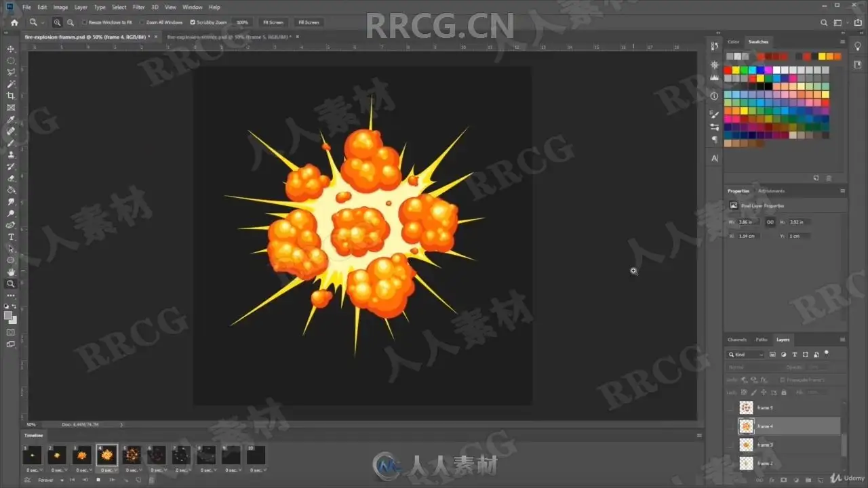Select the Hand tool
Screen dimensions: 868x488
(11, 272)
